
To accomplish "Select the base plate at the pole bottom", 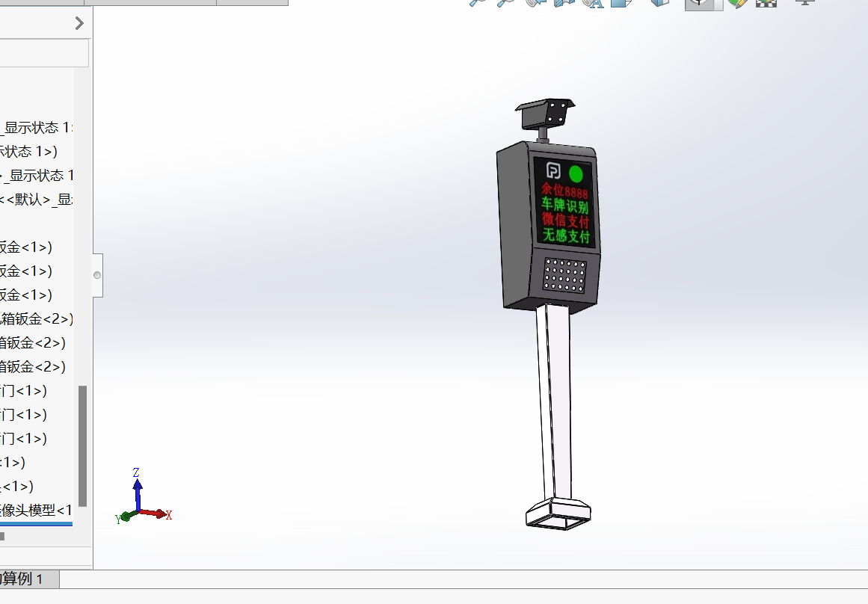I will (558, 514).
